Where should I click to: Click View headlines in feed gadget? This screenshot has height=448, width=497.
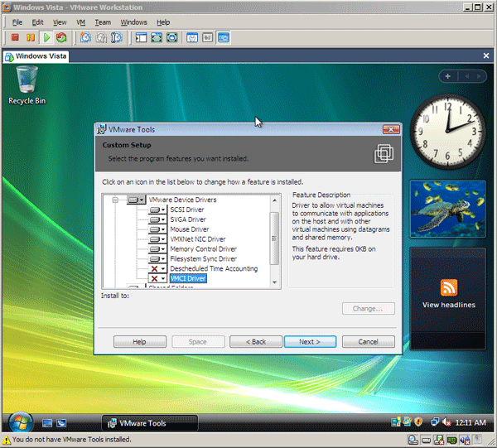point(449,305)
